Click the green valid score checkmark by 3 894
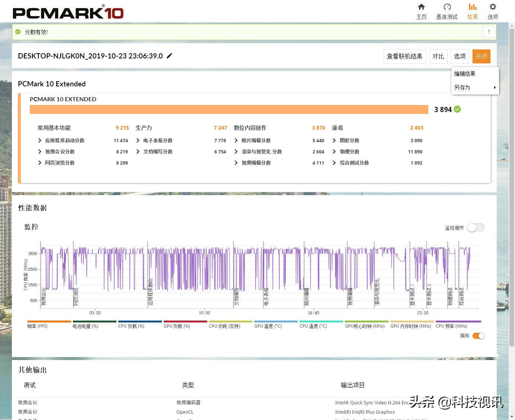 pos(457,109)
